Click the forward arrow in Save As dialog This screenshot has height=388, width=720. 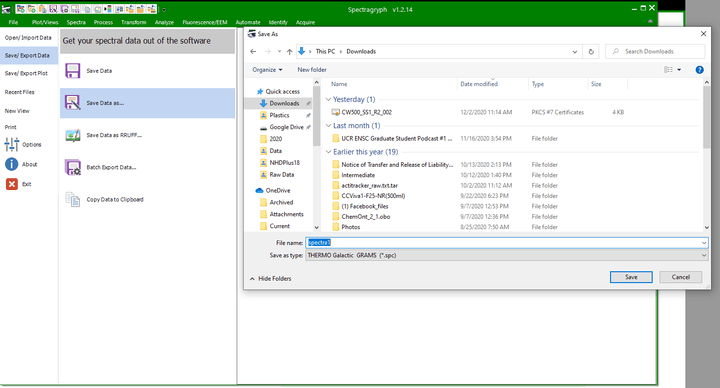[x=268, y=51]
